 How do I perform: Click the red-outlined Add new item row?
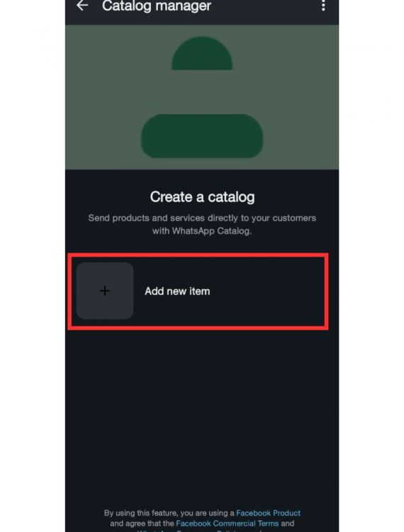(x=198, y=291)
